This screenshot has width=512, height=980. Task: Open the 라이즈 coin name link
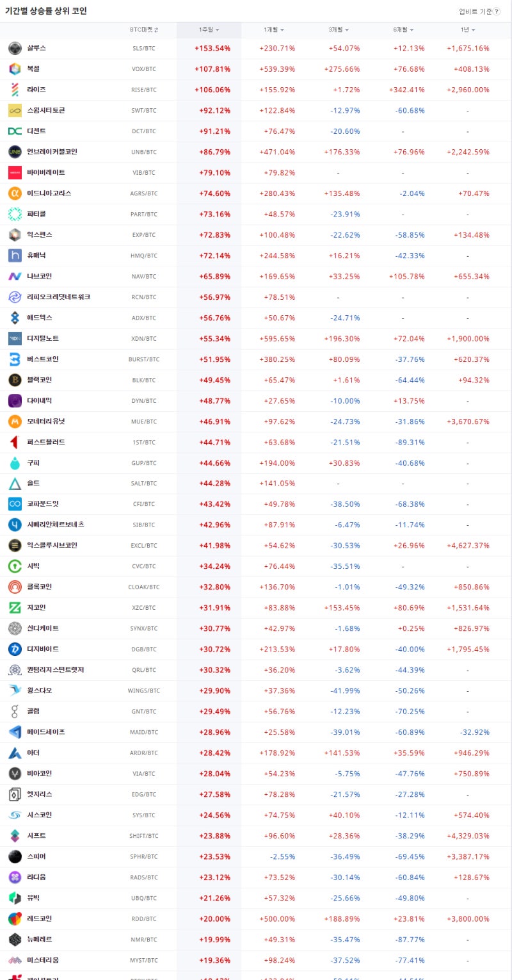pyautogui.click(x=36, y=90)
